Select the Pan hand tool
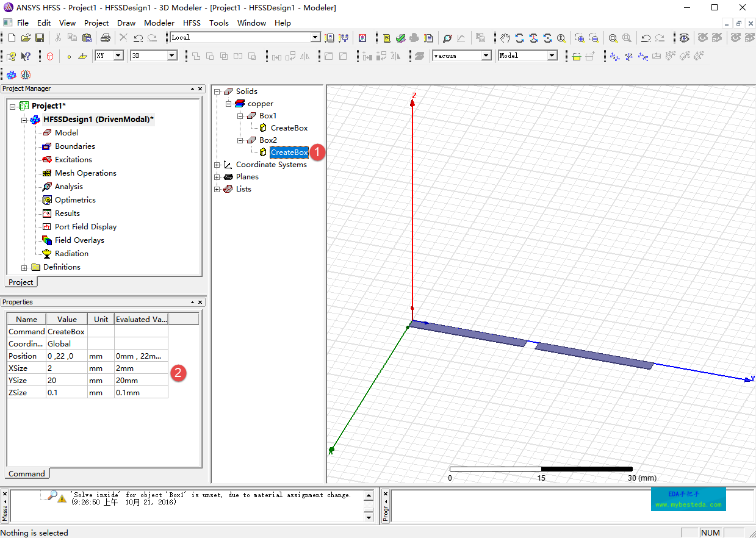 pos(505,38)
